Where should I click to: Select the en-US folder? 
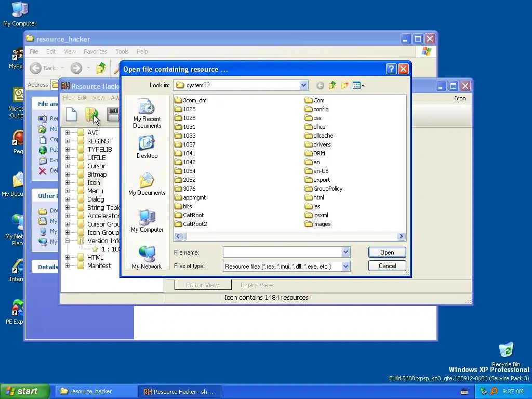point(317,170)
